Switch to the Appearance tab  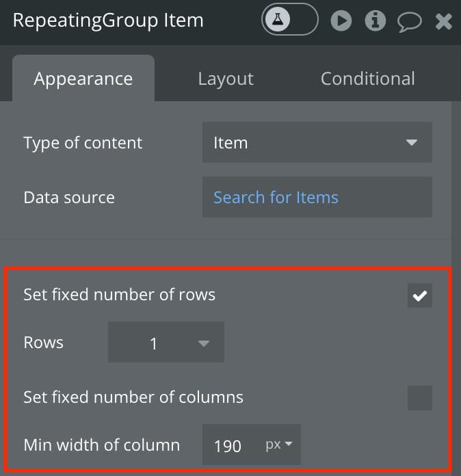point(83,79)
